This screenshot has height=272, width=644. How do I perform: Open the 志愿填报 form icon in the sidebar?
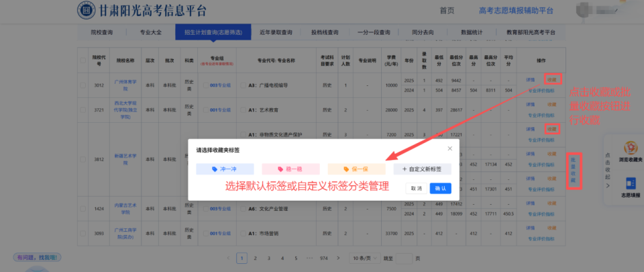coord(631,183)
